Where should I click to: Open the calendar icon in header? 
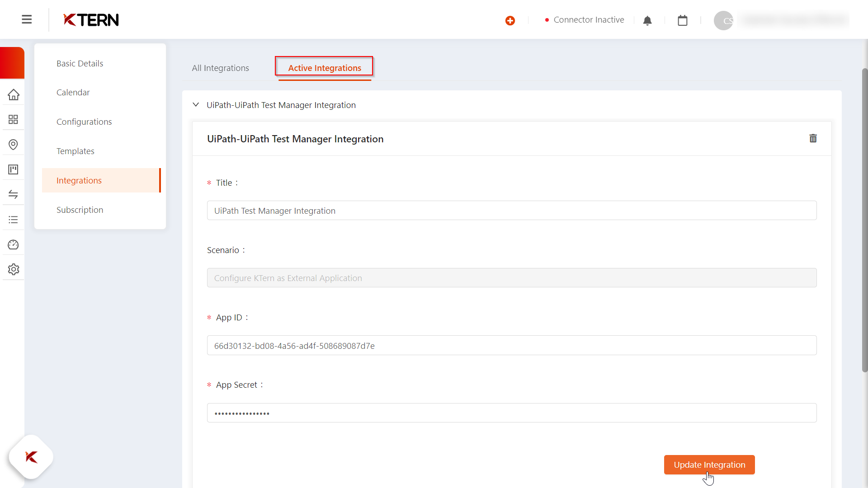pyautogui.click(x=683, y=20)
